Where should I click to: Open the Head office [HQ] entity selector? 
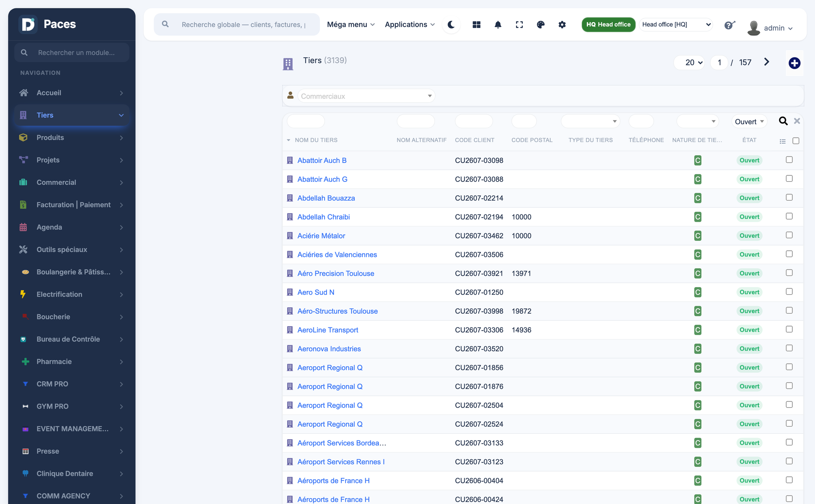(676, 24)
